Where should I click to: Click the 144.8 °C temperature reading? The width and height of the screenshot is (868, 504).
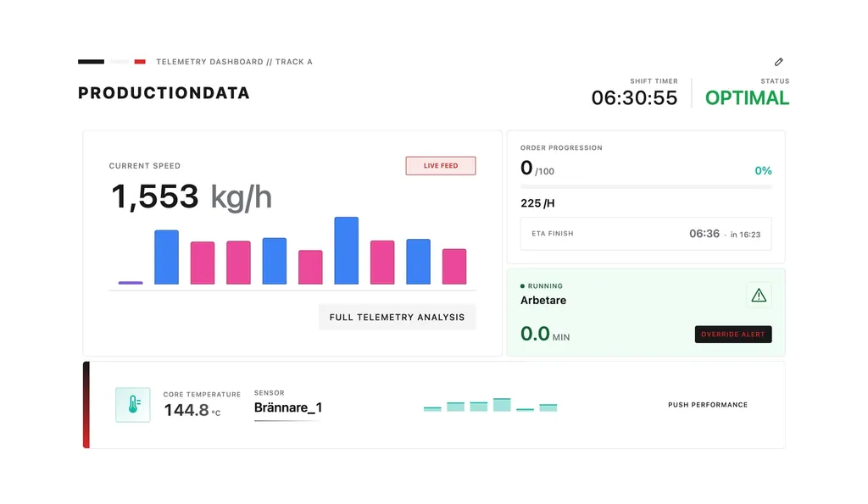pos(192,411)
